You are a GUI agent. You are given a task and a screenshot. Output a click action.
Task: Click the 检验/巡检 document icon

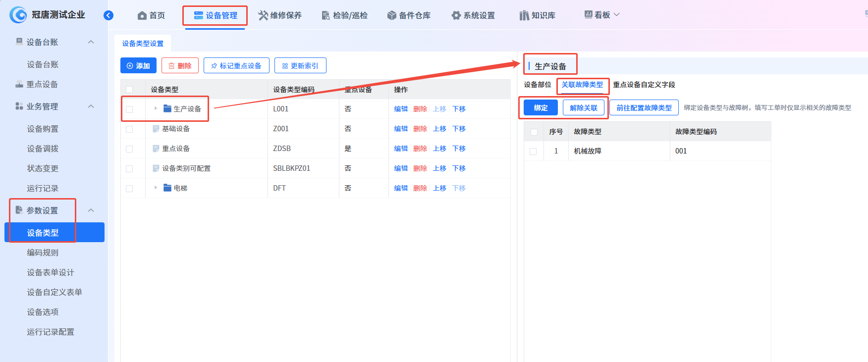325,15
